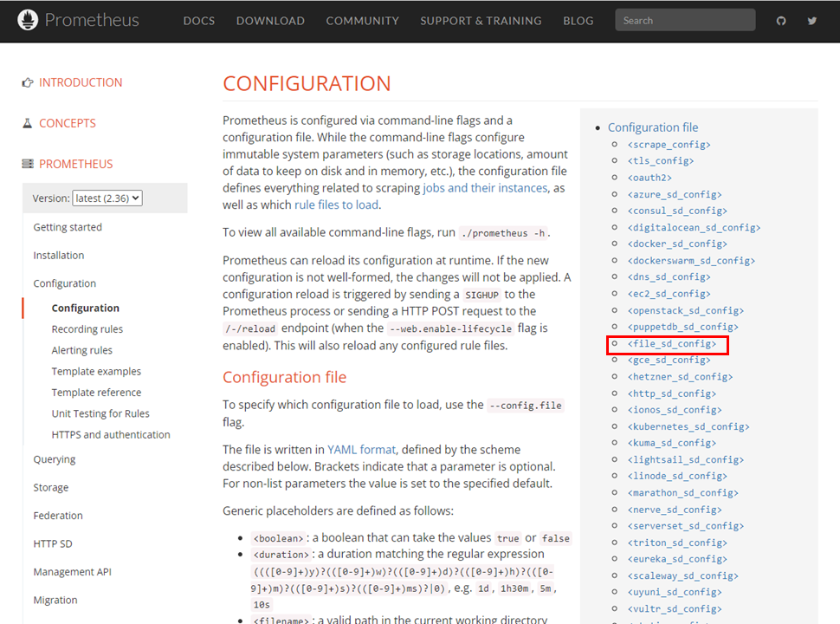Jump to <marathon_sd_config> section
840x624 pixels.
[683, 492]
